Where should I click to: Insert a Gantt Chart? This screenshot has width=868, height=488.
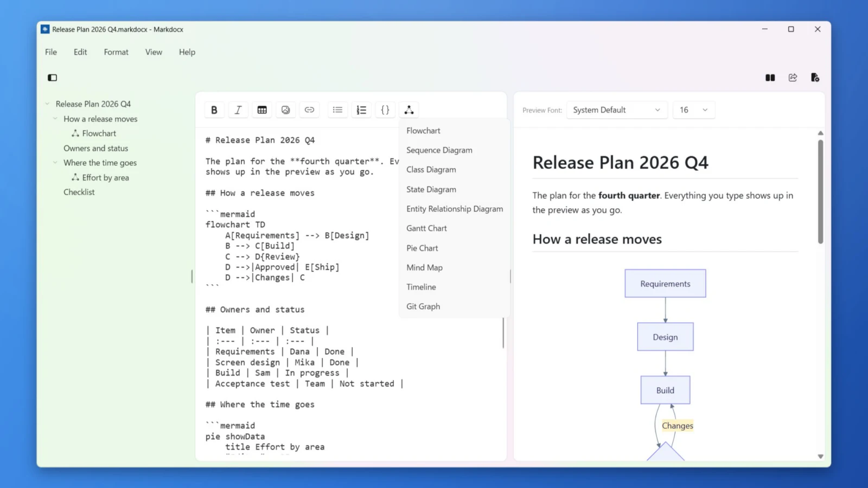point(455,228)
